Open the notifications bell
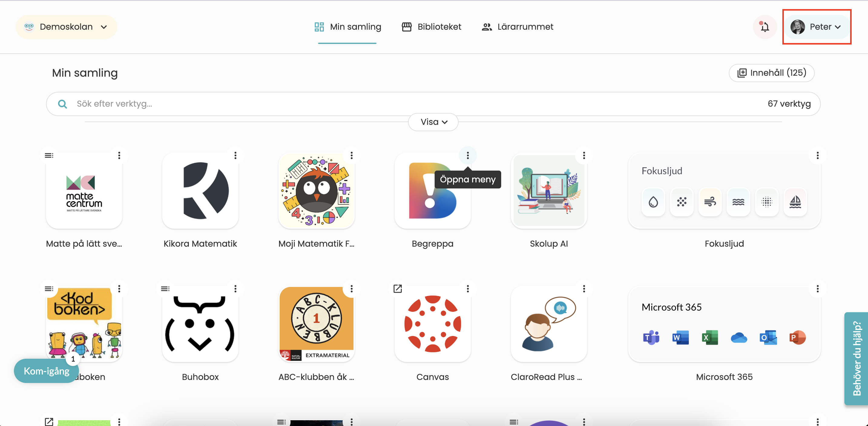868x426 pixels. 764,27
